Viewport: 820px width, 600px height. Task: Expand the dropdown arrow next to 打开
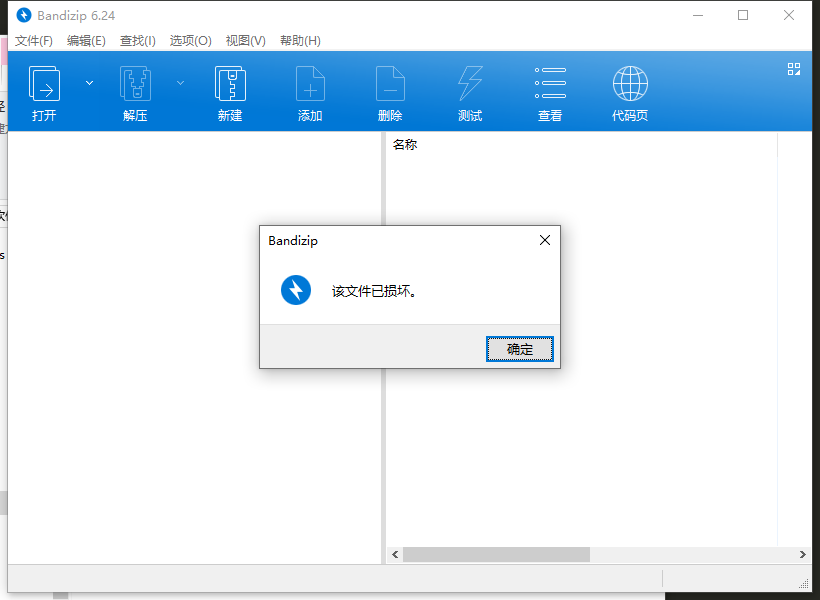(89, 83)
